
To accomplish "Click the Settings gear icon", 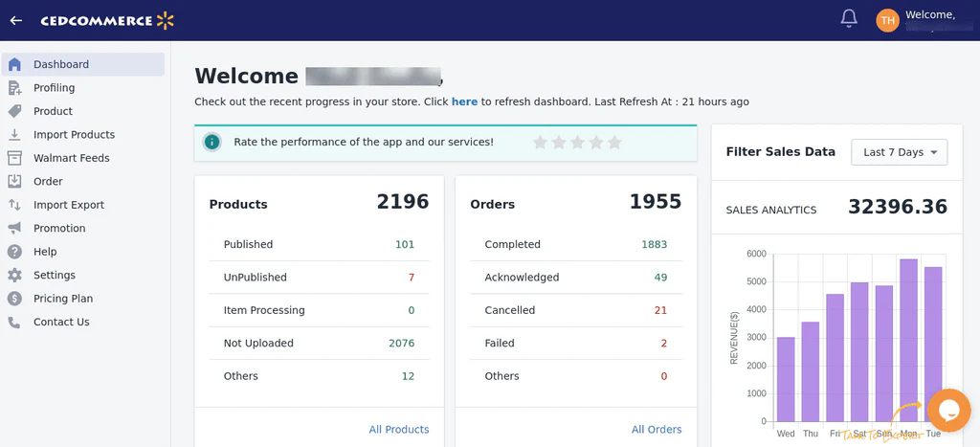I will (14, 275).
